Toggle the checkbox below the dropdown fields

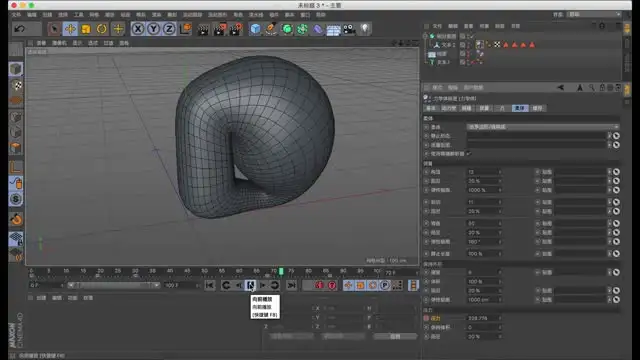click(469, 153)
